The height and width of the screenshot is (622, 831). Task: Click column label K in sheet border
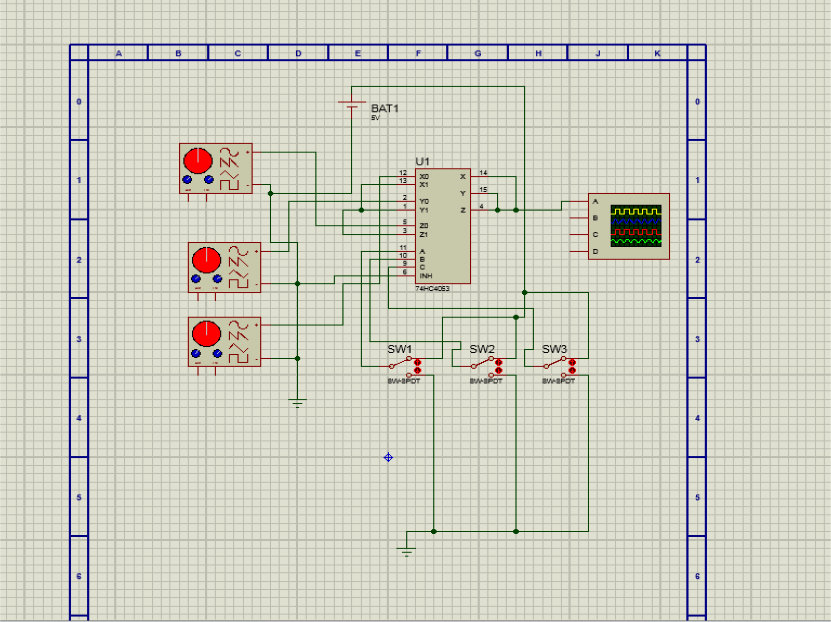658,53
